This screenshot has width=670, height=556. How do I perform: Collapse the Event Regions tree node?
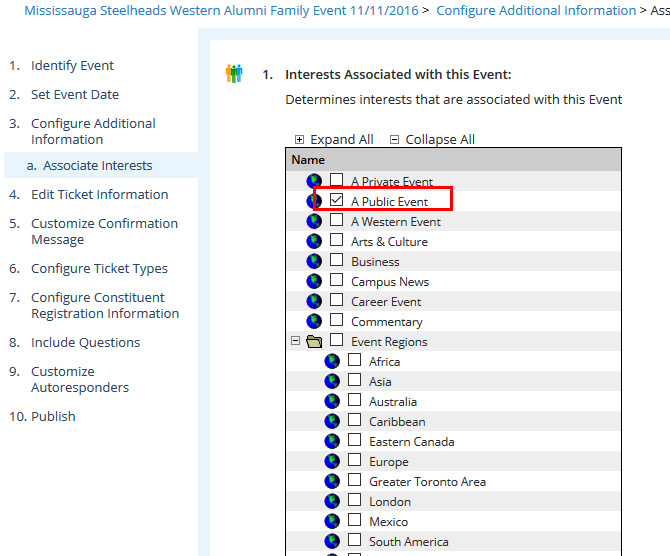pos(295,341)
